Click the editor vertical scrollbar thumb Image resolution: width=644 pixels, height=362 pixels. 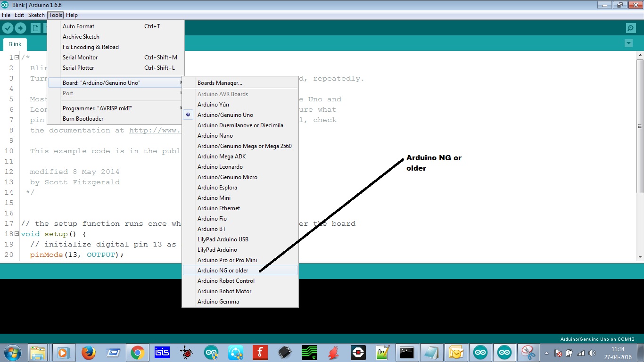point(640,125)
